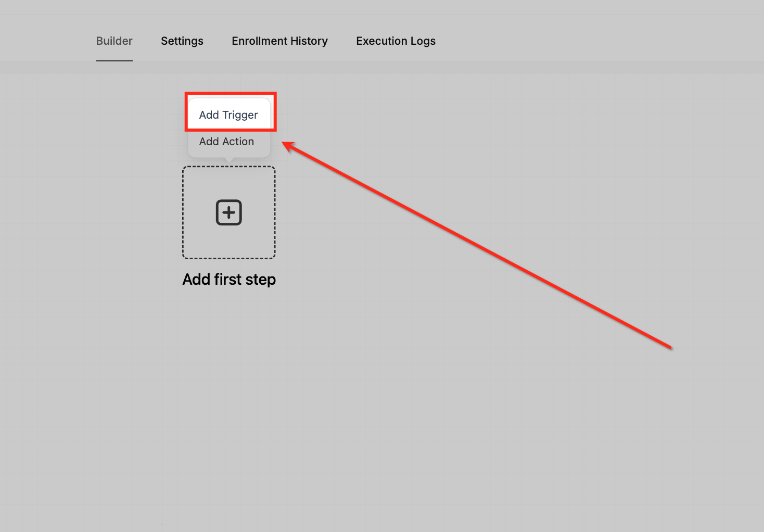Switch to the Settings tab
Screen dimensions: 764x532
click(x=182, y=41)
